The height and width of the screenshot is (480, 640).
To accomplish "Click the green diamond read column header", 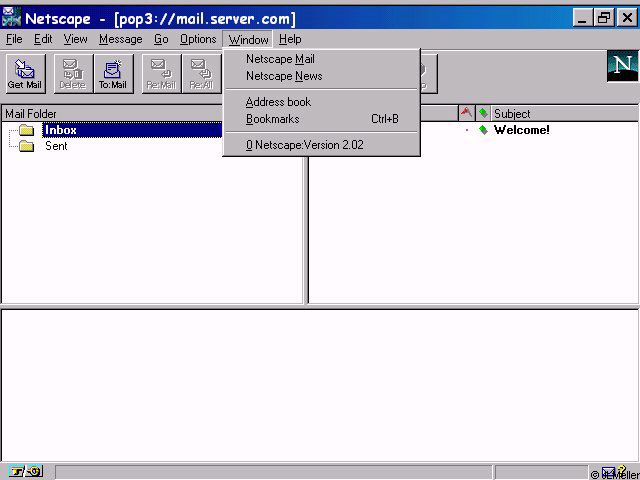I will point(483,113).
